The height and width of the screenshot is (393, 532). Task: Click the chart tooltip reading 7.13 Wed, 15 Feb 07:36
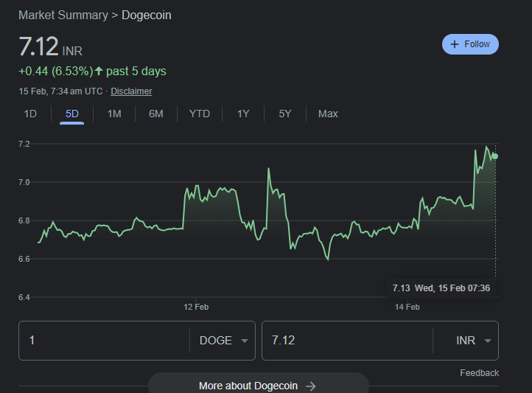441,288
